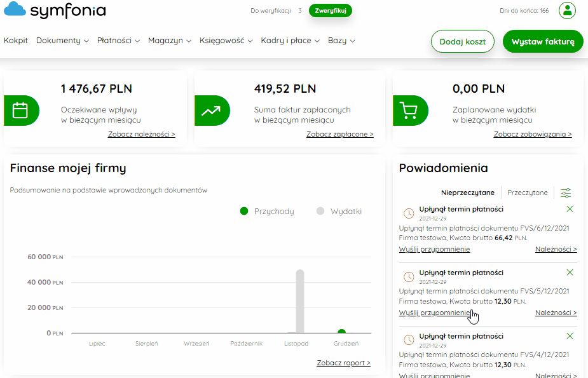Go to the Kokpit menu item
The height and width of the screenshot is (378, 588).
tap(16, 41)
